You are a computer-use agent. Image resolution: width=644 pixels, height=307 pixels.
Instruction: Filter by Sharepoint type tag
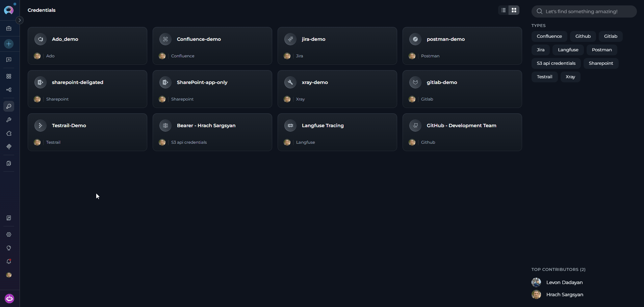pyautogui.click(x=601, y=63)
